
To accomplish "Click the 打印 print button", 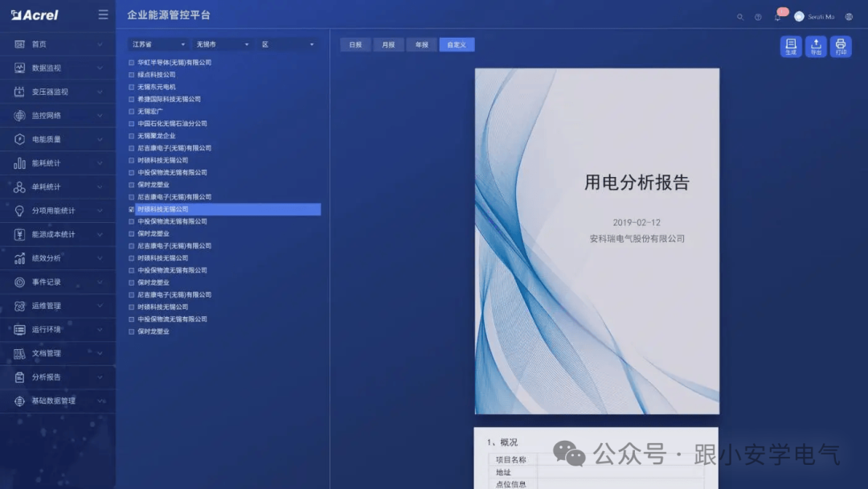I will point(841,46).
